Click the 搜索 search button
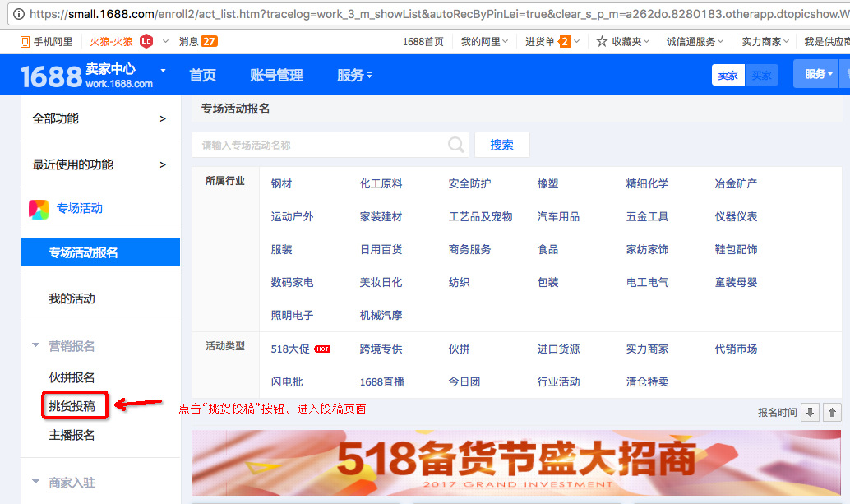The width and height of the screenshot is (850, 504). pyautogui.click(x=501, y=144)
